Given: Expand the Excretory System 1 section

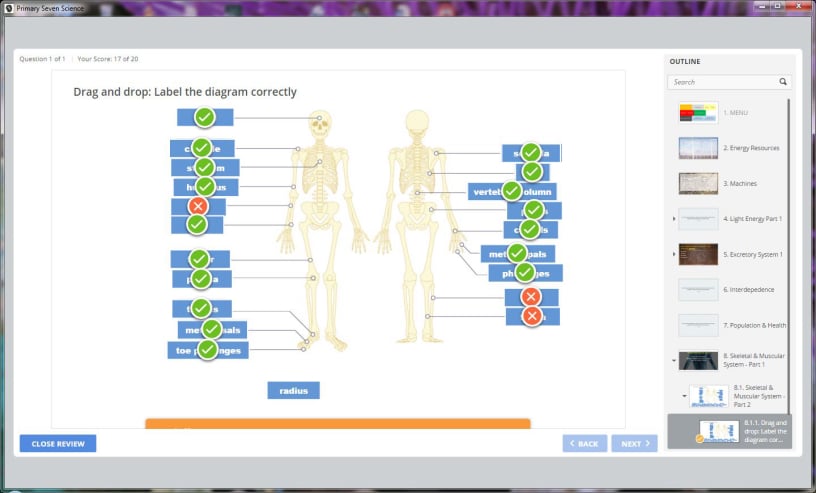Looking at the screenshot, I should point(673,254).
